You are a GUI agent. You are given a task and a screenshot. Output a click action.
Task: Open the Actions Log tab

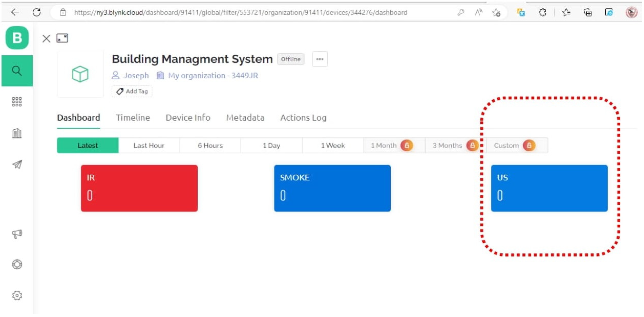point(303,118)
